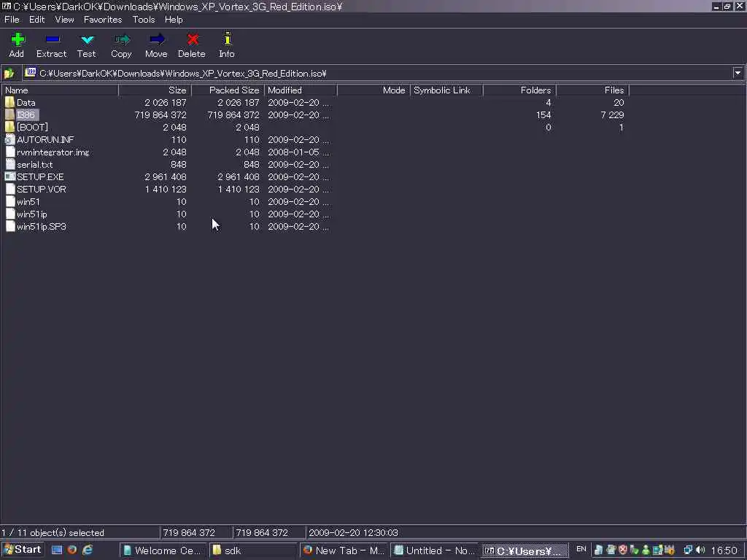Sort by the Modified column header
Viewport: 747px width, 560px height.
301,90
